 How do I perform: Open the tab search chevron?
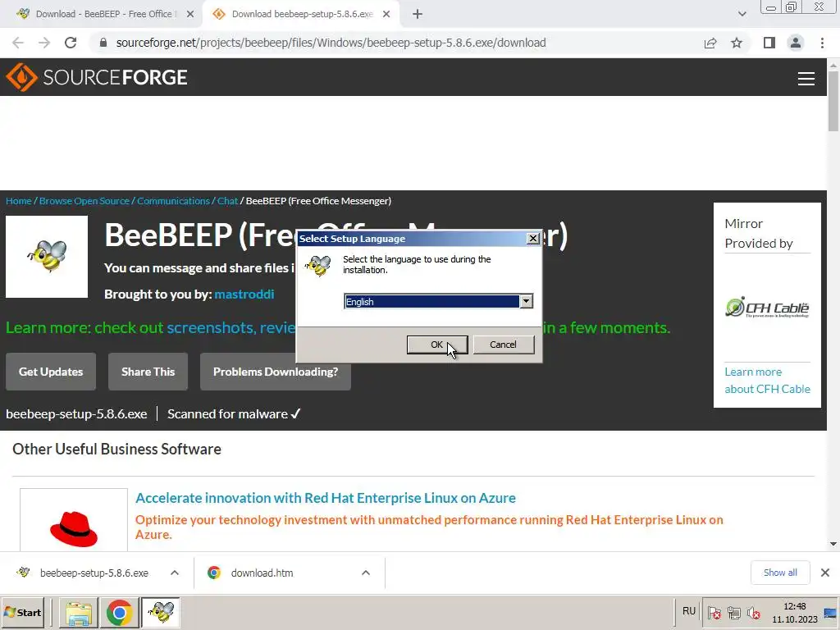pos(742,14)
